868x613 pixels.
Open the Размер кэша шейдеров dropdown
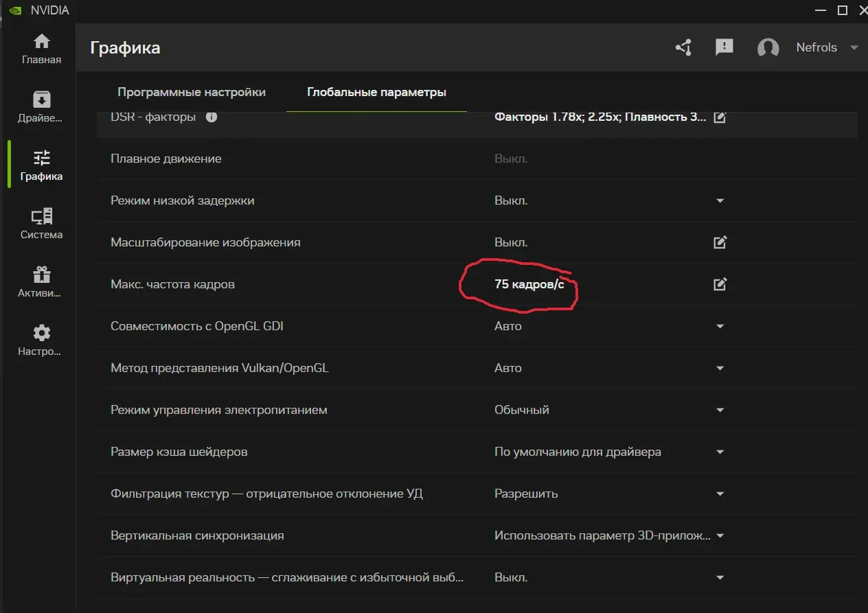pos(720,452)
